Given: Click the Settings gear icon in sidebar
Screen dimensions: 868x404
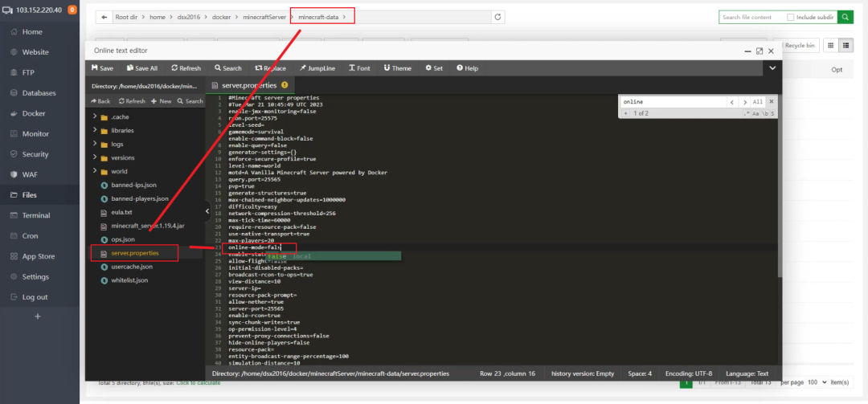Looking at the screenshot, I should (14, 277).
